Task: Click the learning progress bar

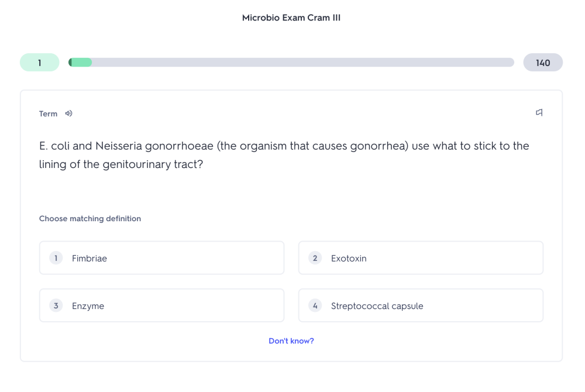Action: (x=291, y=62)
